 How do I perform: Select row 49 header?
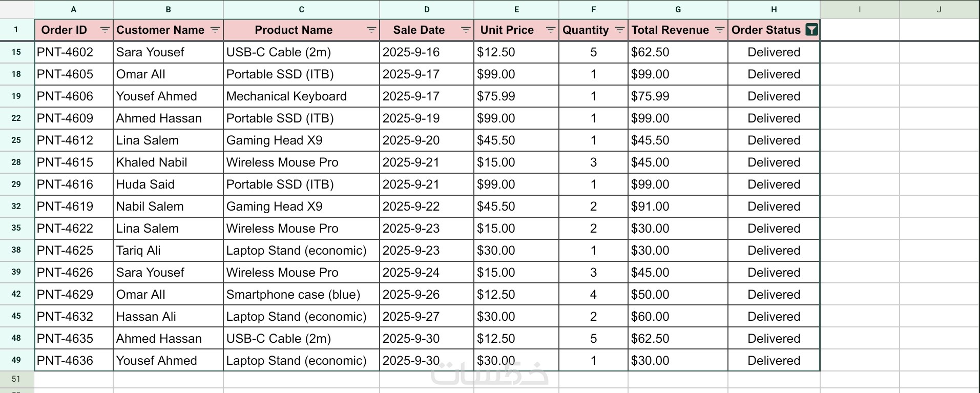16,360
